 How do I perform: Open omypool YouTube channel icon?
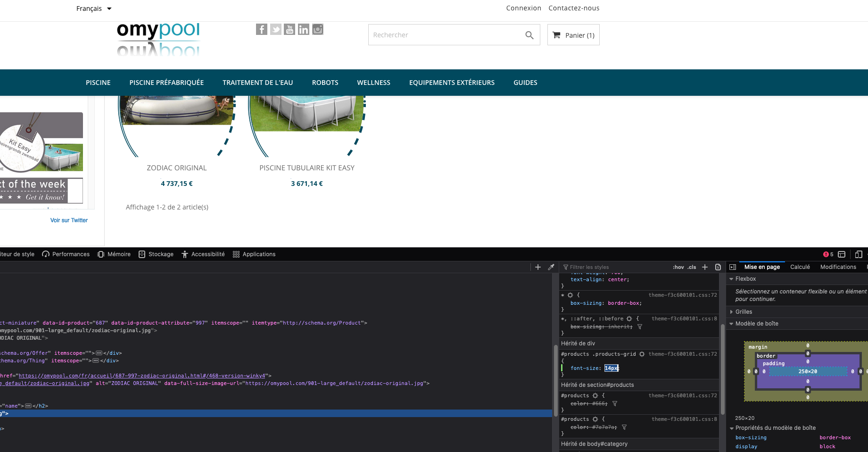click(289, 29)
